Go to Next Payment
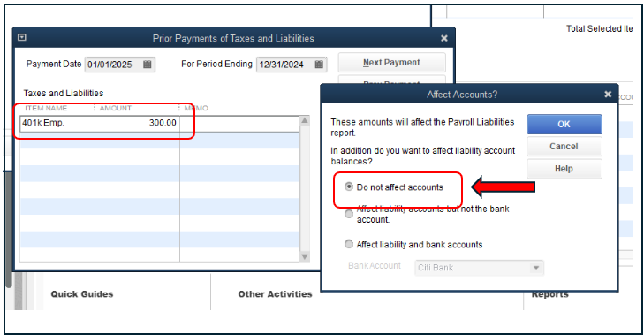Screen dimensions: 644x335 click(x=392, y=63)
